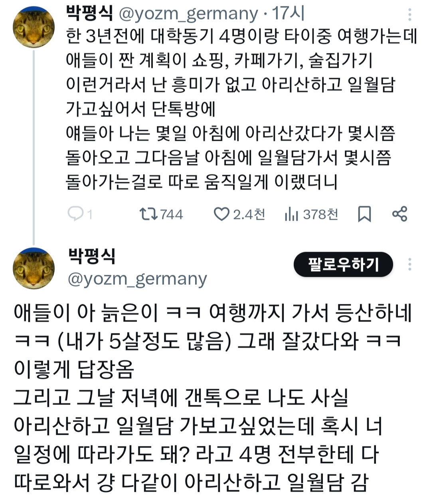Screen dimensions: 431x504
Task: Open more options beside the 17시 timestamp
Action: pyautogui.click(x=410, y=15)
